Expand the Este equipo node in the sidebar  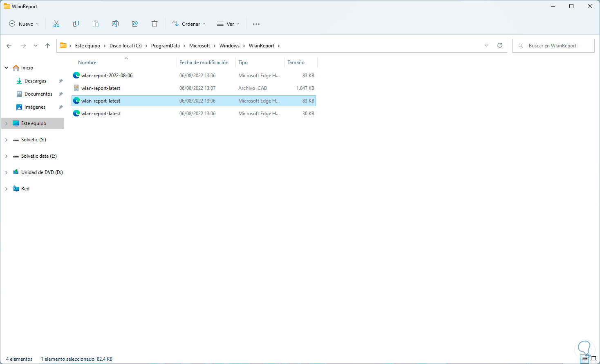point(7,123)
